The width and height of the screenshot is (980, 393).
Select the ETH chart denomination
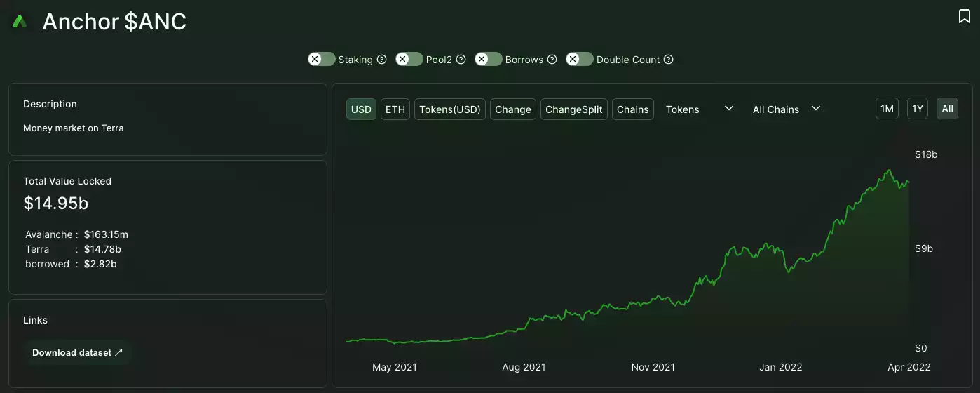coord(395,109)
